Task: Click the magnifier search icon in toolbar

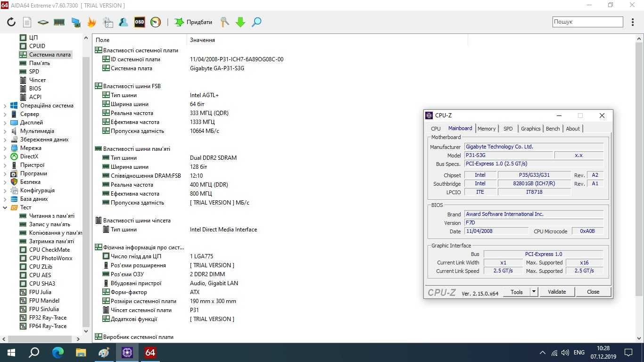Action: click(256, 22)
